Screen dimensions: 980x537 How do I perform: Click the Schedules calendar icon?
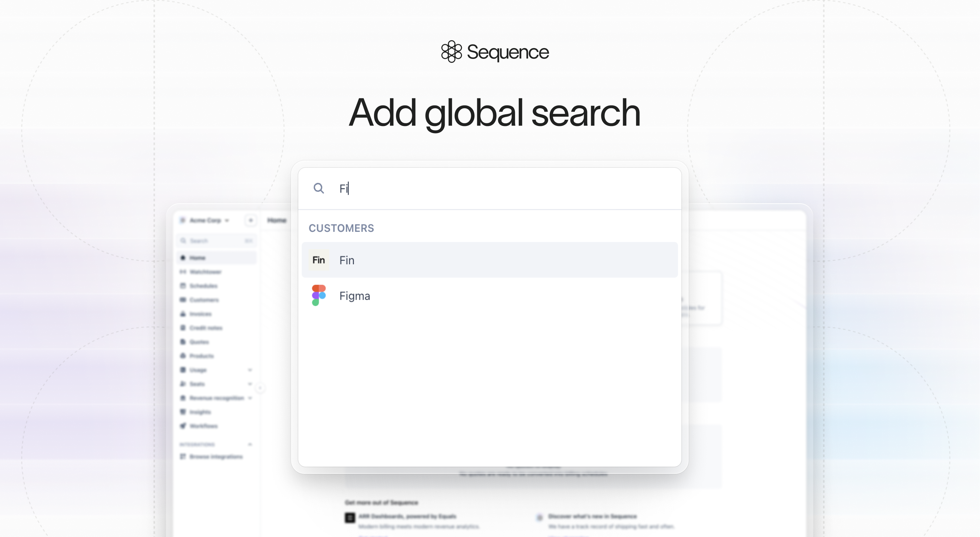click(x=183, y=286)
